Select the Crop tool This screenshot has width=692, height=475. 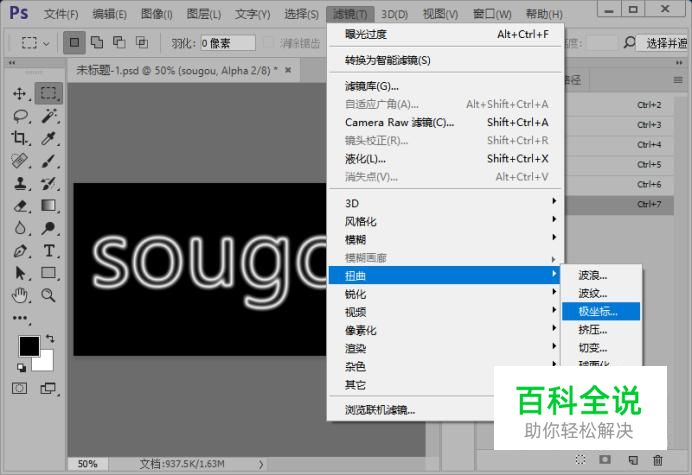(x=19, y=138)
